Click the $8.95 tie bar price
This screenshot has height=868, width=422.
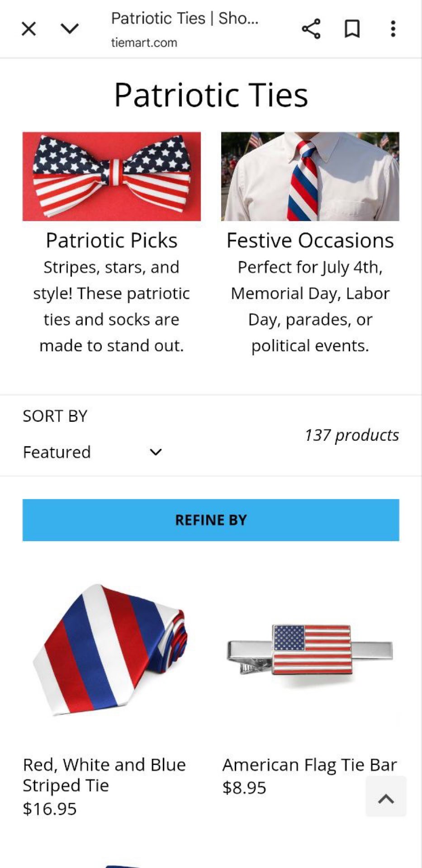coord(244,788)
